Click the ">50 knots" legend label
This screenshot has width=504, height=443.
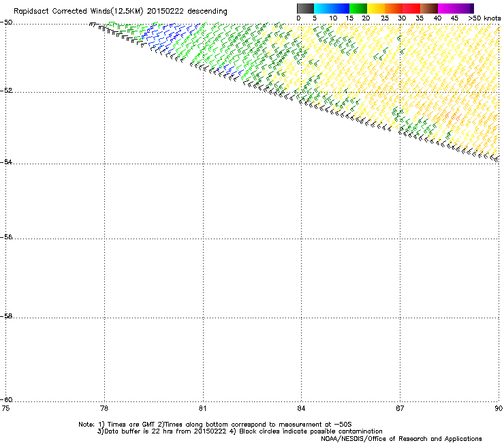pos(484,18)
